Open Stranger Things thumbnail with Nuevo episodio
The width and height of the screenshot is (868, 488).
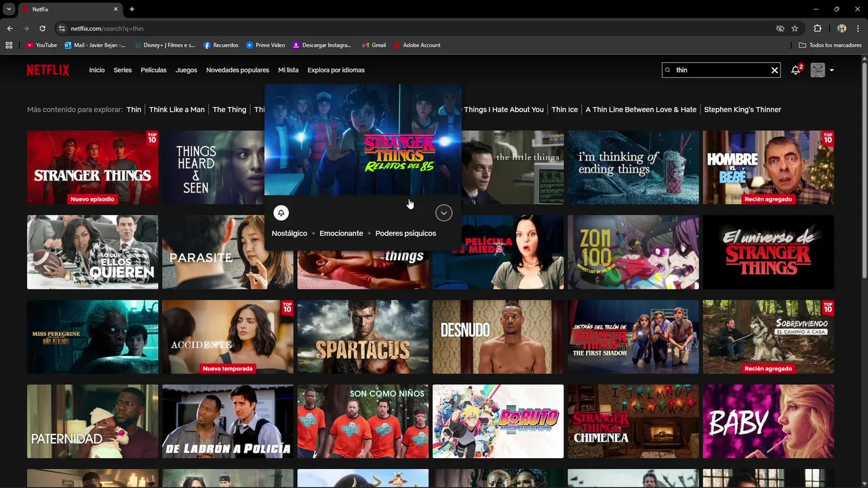tap(93, 167)
